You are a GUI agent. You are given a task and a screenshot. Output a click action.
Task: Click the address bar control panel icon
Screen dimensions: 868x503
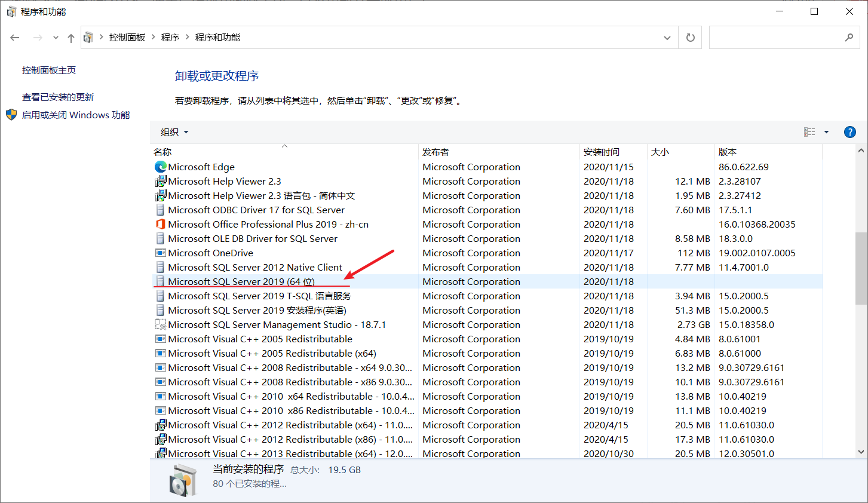click(88, 37)
